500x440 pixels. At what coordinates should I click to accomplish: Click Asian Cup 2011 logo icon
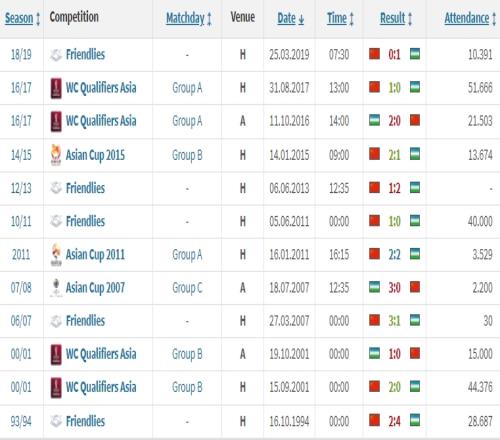[x=56, y=255]
